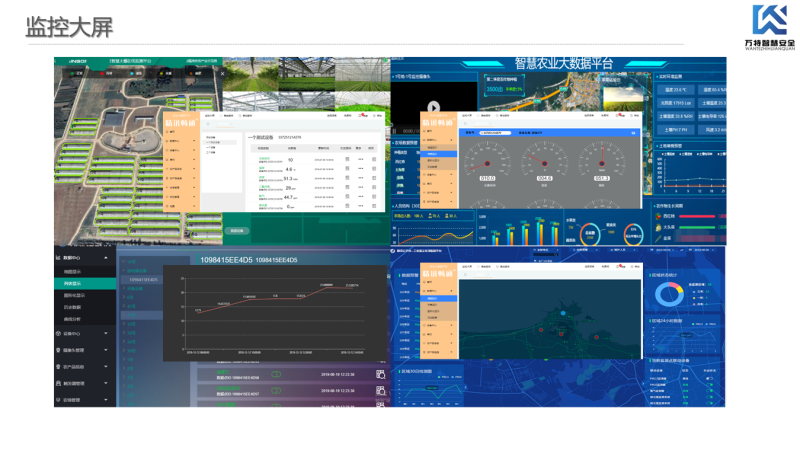Toggle the green switch in the data row
The image size is (800, 450).
276,374
